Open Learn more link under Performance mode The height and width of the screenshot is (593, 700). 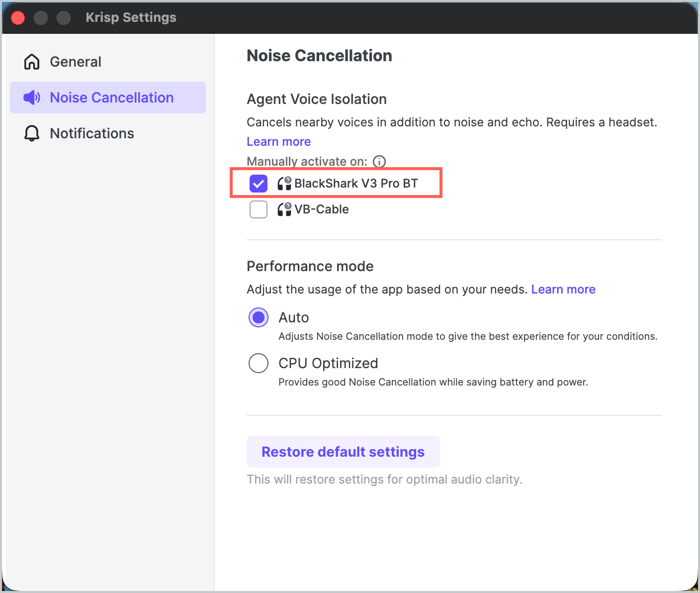point(563,290)
